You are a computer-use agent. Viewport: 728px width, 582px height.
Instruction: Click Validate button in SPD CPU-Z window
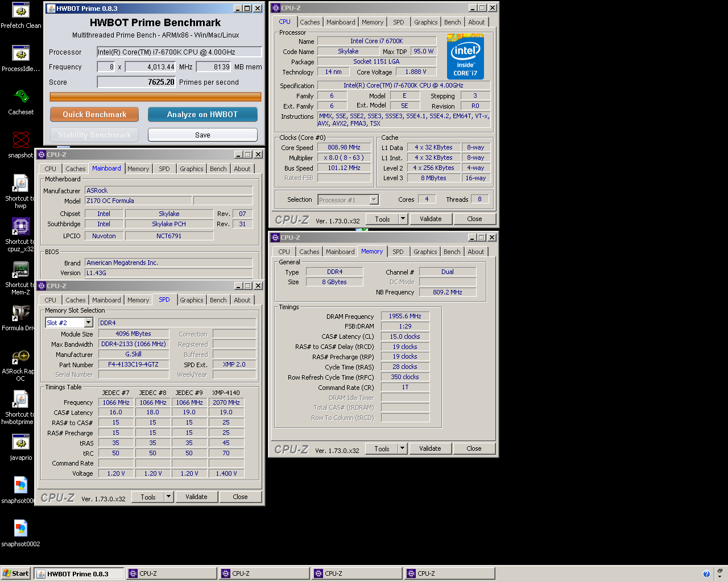coord(196,497)
